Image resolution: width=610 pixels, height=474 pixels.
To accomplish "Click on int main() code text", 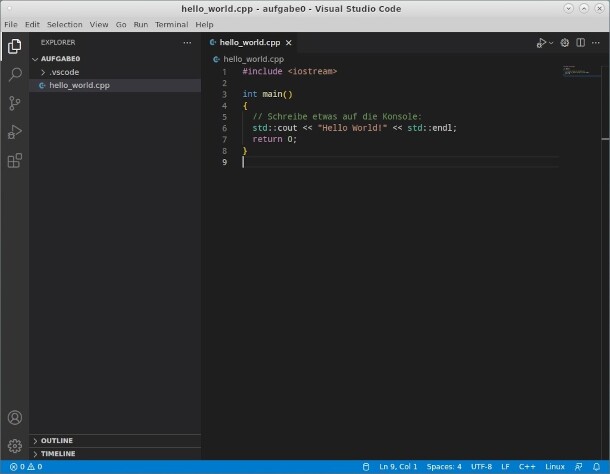I will click(x=268, y=94).
